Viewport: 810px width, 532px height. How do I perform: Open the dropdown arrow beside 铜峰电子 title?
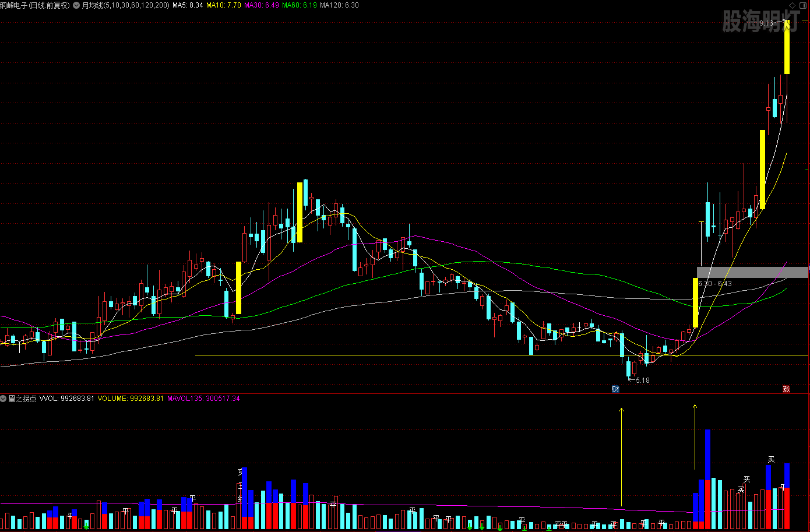pyautogui.click(x=76, y=5)
